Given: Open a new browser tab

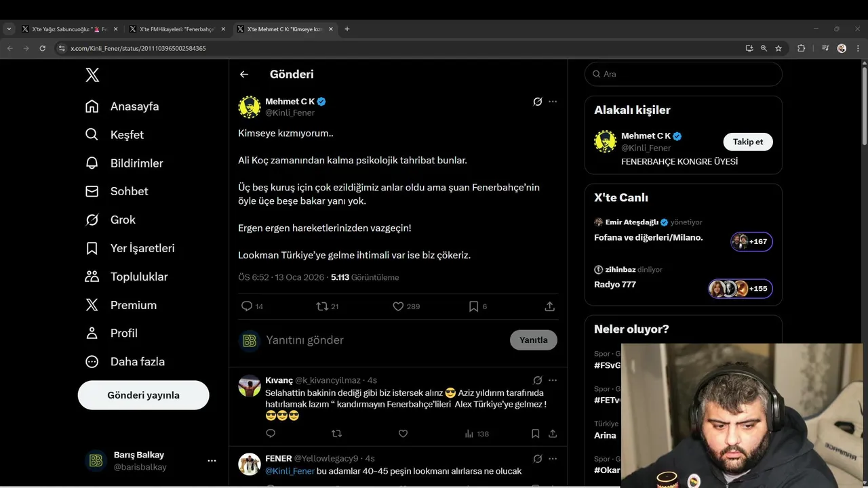Looking at the screenshot, I should coord(347,29).
